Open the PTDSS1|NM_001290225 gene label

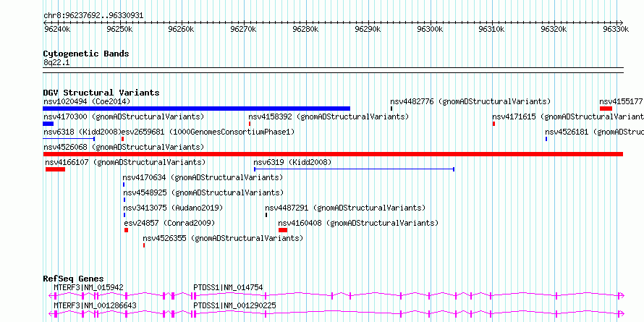click(x=234, y=305)
